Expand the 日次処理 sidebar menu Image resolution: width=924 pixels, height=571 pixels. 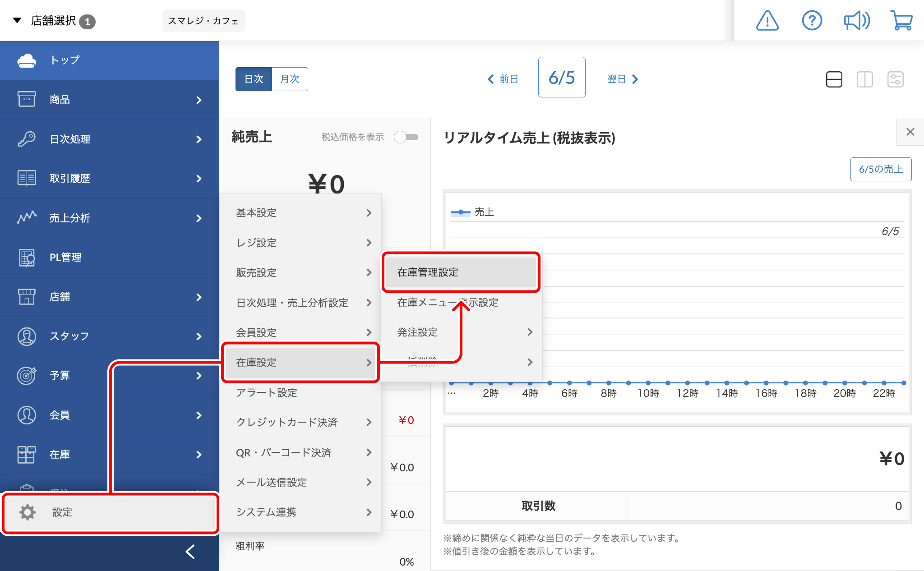point(110,139)
